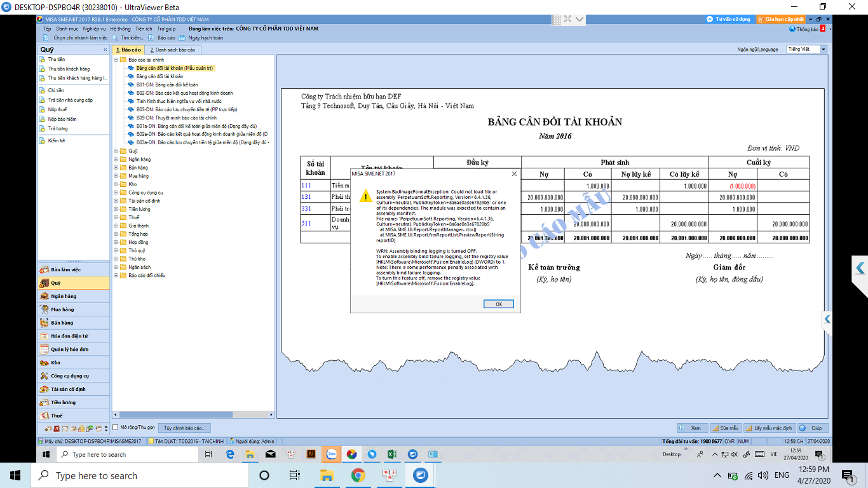
Task: Switch to Bàn làm việc module
Action: tap(74, 270)
